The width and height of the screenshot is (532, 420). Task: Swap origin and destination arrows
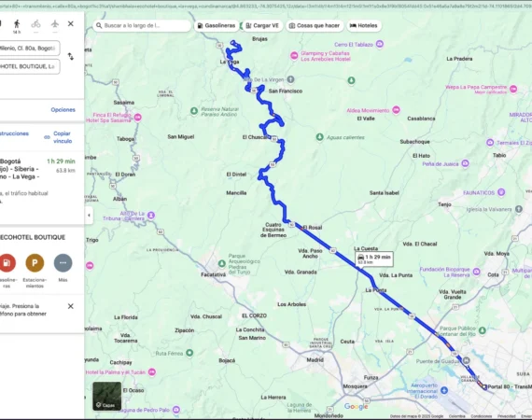pos(71,56)
